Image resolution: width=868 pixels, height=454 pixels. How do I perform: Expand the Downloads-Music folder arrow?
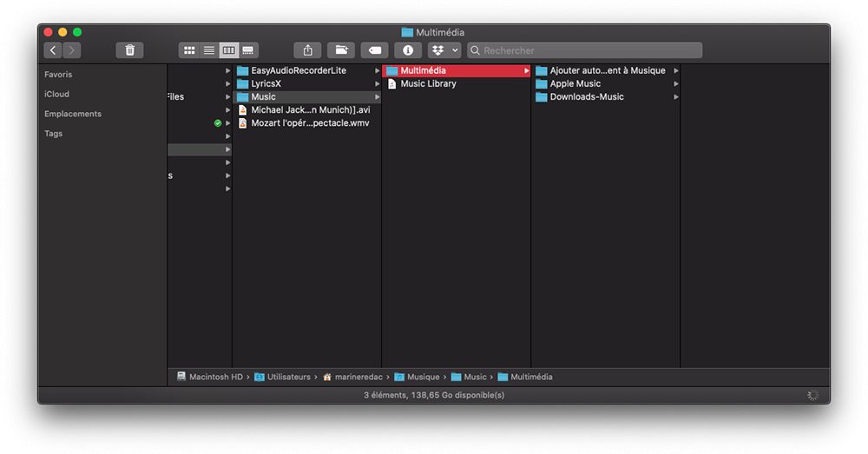676,97
